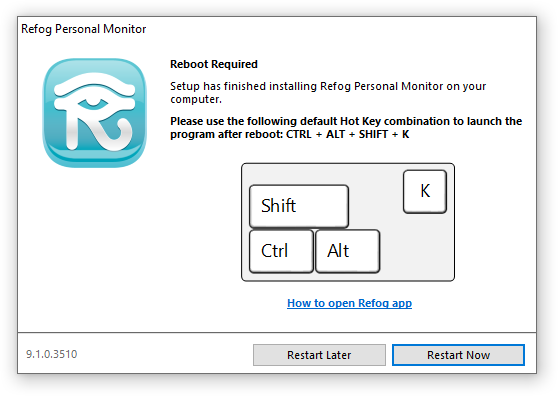
Task: Open the How to open Refog app link
Action: coord(349,303)
